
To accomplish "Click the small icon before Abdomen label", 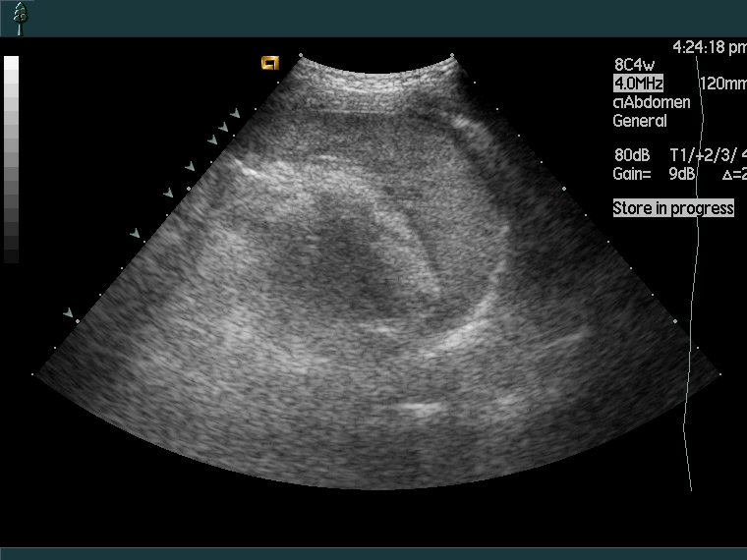I will point(618,103).
